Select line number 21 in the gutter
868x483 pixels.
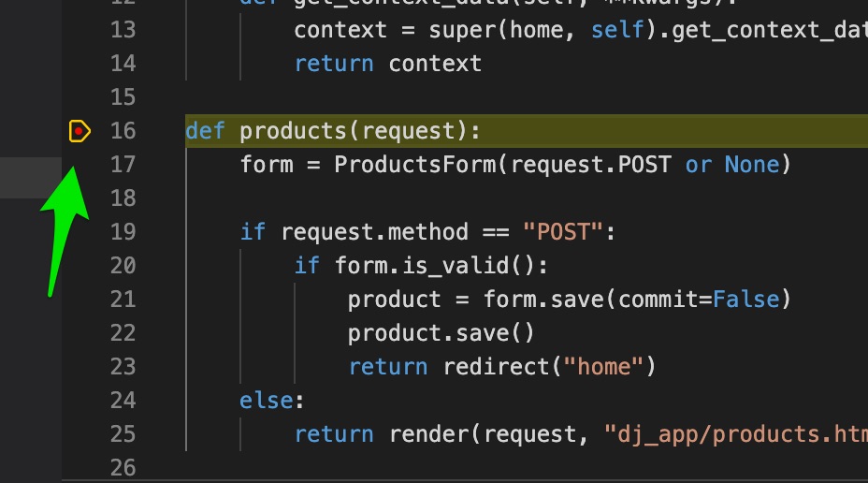123,300
